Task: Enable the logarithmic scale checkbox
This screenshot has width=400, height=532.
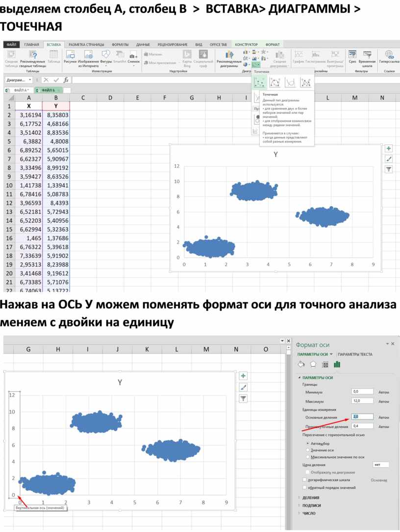Action: (305, 480)
